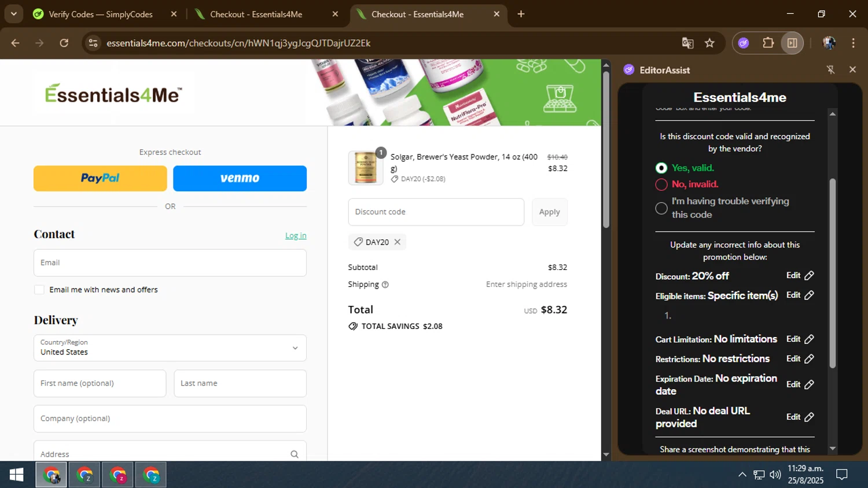The width and height of the screenshot is (868, 488).
Task: Open the volume control in system tray
Action: (775, 475)
